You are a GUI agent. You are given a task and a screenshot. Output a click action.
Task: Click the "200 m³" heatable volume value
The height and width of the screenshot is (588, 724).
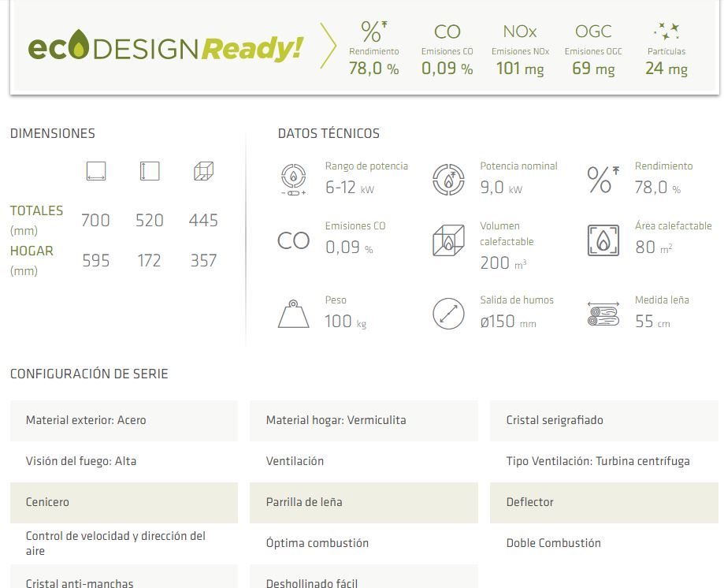click(x=503, y=262)
